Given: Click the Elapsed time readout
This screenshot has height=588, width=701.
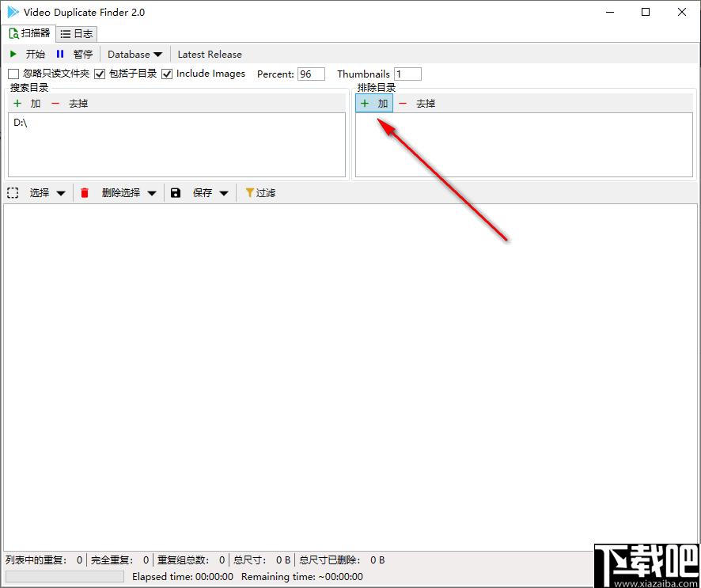Looking at the screenshot, I should pyautogui.click(x=183, y=576).
